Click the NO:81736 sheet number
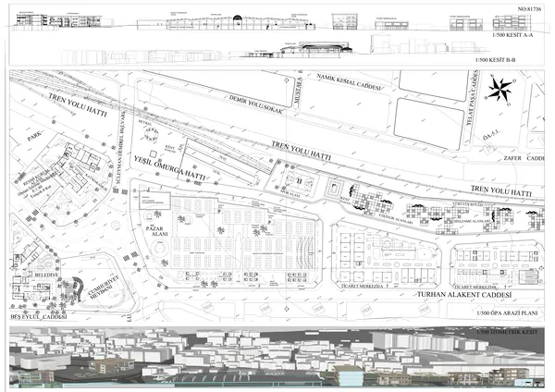The width and height of the screenshot is (555, 392). [529, 9]
